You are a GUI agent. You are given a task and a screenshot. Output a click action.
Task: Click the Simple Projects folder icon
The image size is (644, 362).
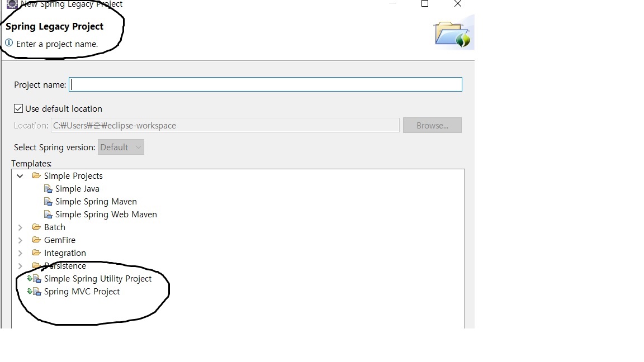click(x=36, y=175)
